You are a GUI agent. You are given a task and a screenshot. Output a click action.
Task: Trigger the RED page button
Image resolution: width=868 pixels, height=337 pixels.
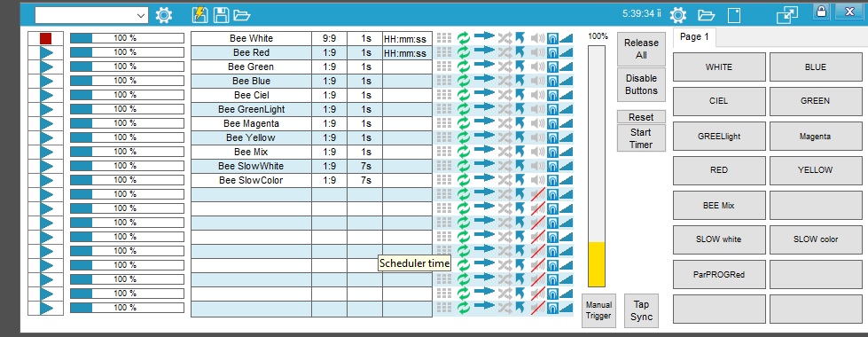(719, 170)
